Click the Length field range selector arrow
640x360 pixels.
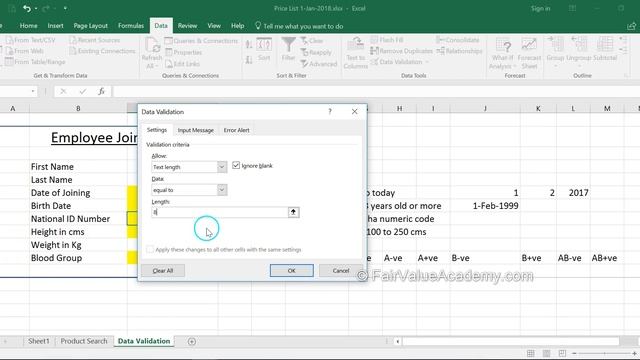[x=293, y=212]
